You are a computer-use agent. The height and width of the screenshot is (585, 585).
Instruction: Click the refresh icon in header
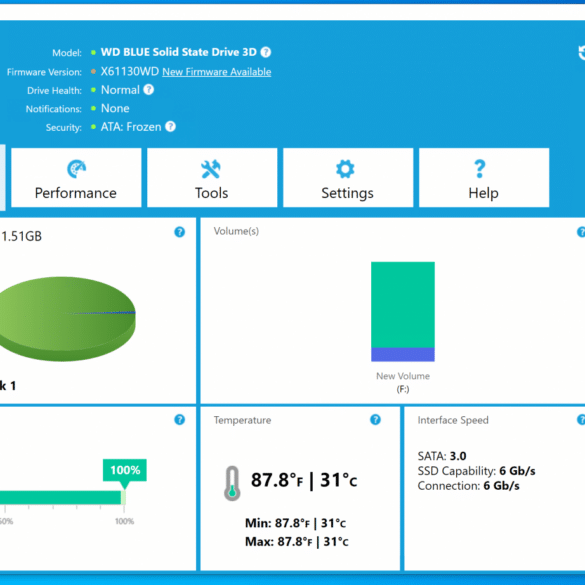click(x=581, y=53)
